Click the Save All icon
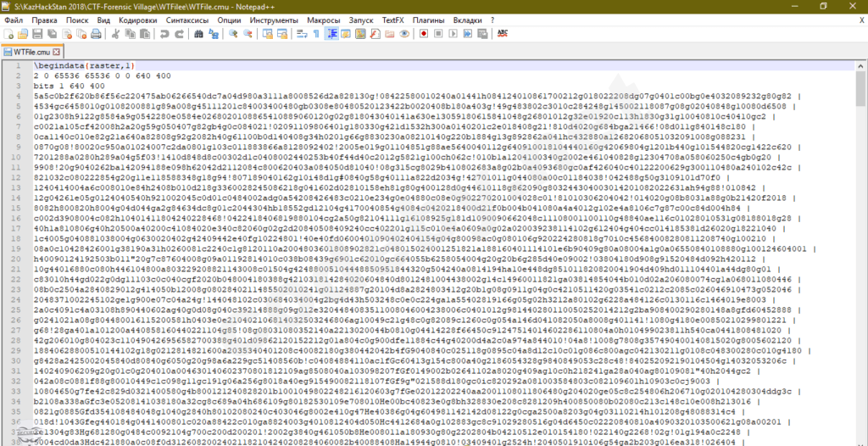 tap(52, 34)
